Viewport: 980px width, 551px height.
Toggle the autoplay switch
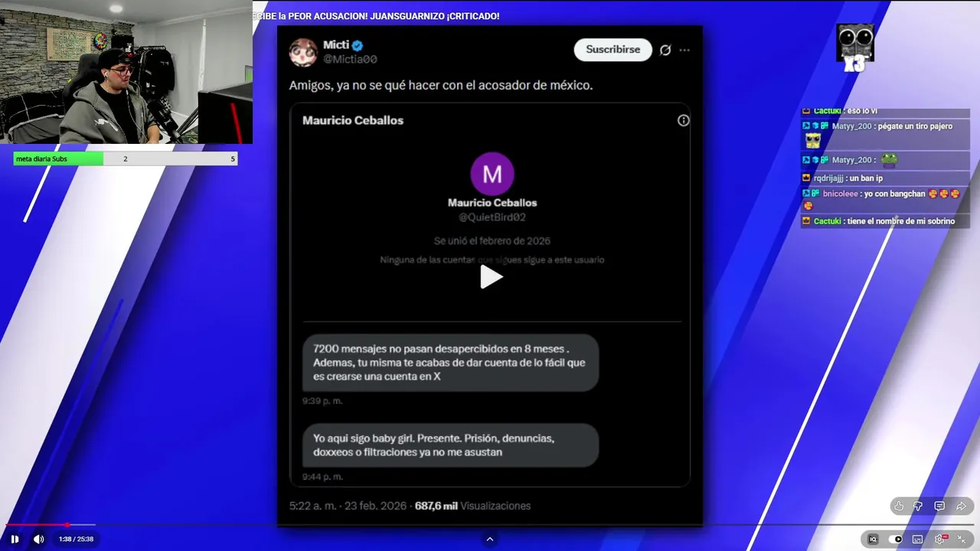click(x=897, y=539)
